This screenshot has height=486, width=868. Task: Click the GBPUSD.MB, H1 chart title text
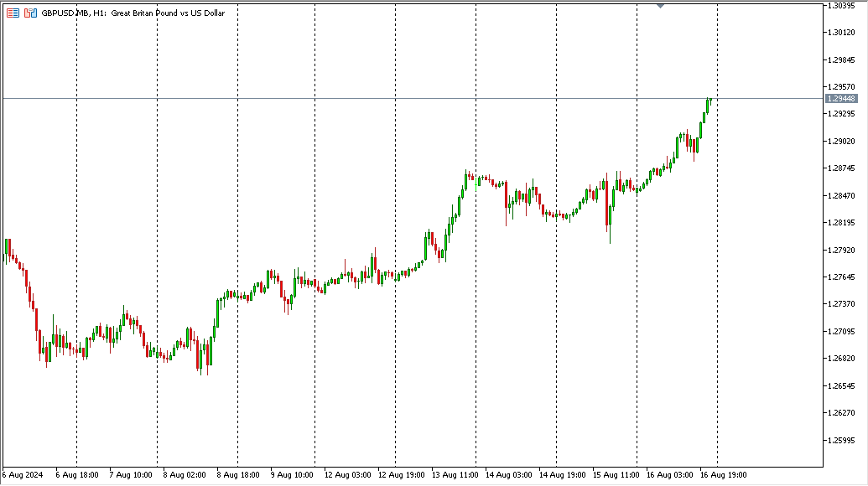tap(133, 13)
